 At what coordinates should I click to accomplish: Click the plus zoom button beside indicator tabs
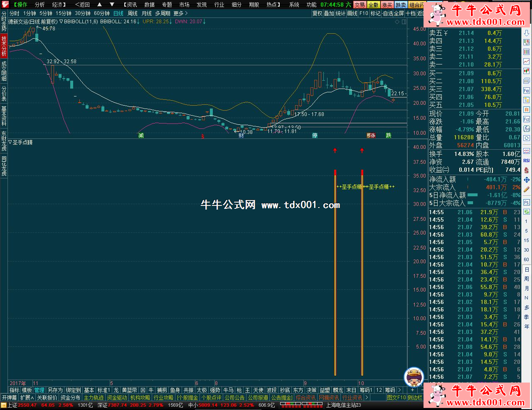[412, 390]
